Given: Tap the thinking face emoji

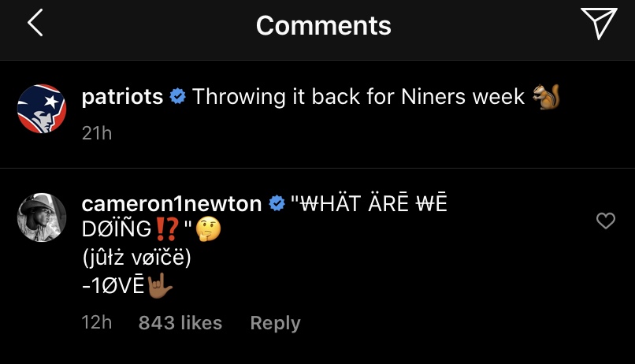Looking at the screenshot, I should tap(210, 230).
